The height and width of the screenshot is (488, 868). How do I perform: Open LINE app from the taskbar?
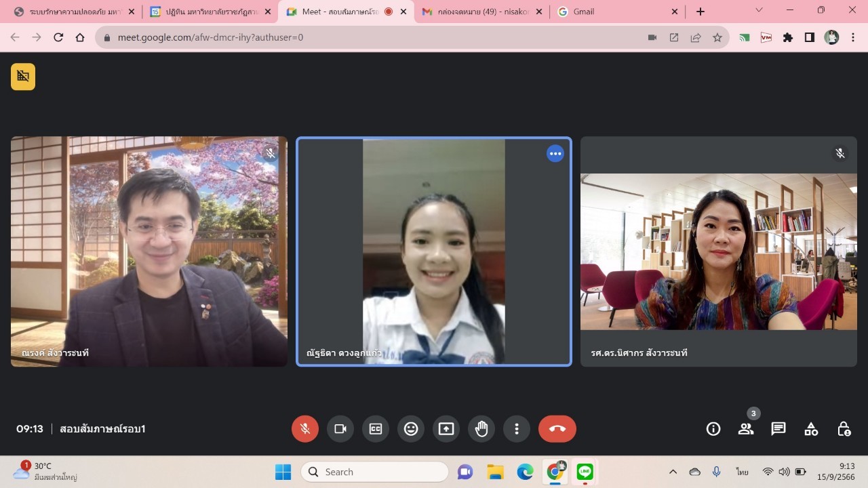pos(585,472)
